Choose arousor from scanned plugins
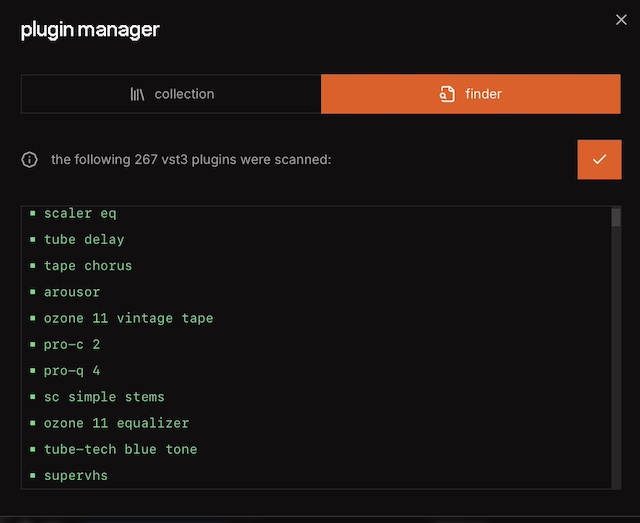The height and width of the screenshot is (523, 640). click(72, 292)
